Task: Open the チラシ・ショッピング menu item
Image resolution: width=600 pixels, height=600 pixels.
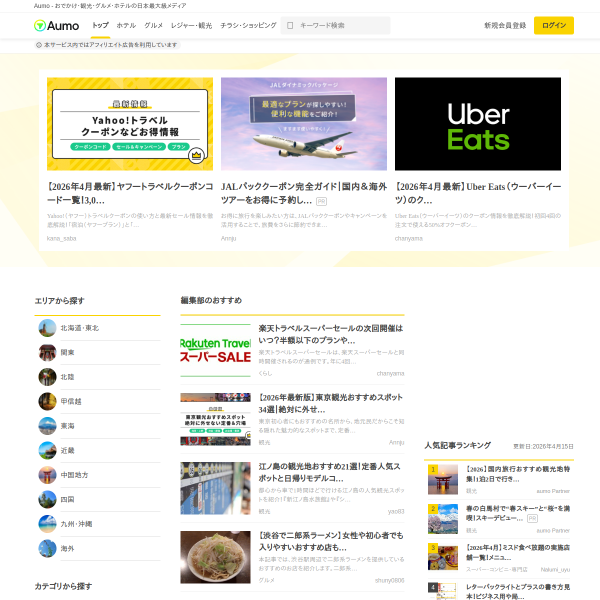Action: click(248, 25)
